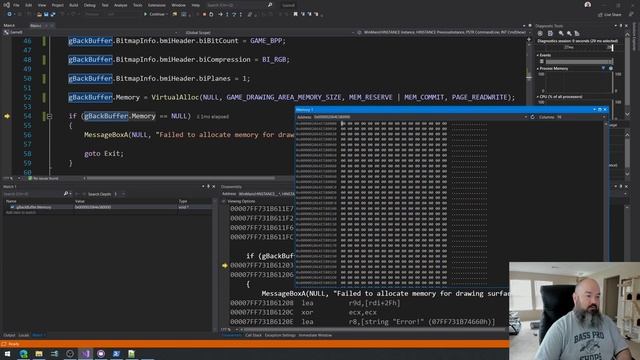Open the Debug menu
Viewport: 640px width, 360px height.
coord(89,5)
